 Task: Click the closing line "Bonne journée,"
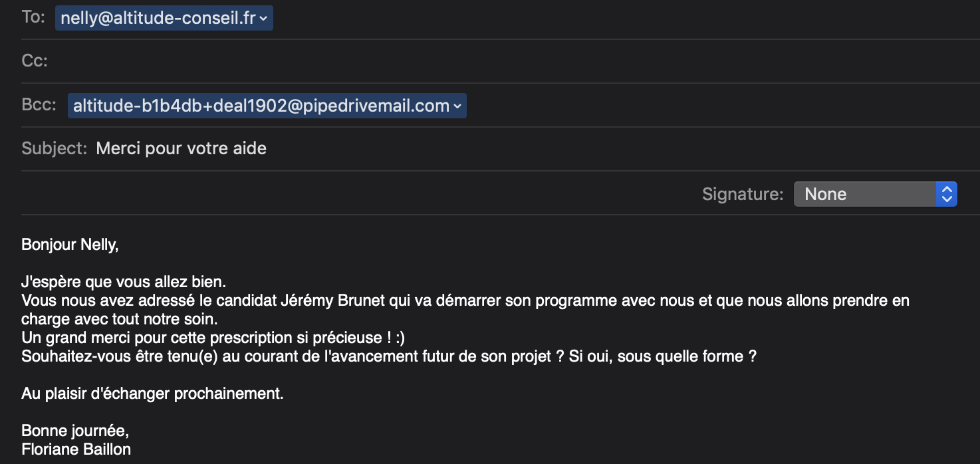75,431
